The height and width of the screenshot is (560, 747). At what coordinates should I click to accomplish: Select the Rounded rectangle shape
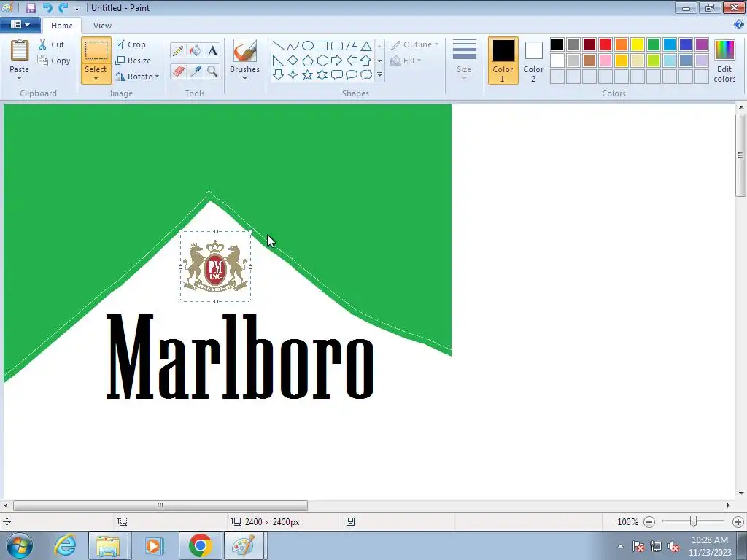(x=337, y=46)
